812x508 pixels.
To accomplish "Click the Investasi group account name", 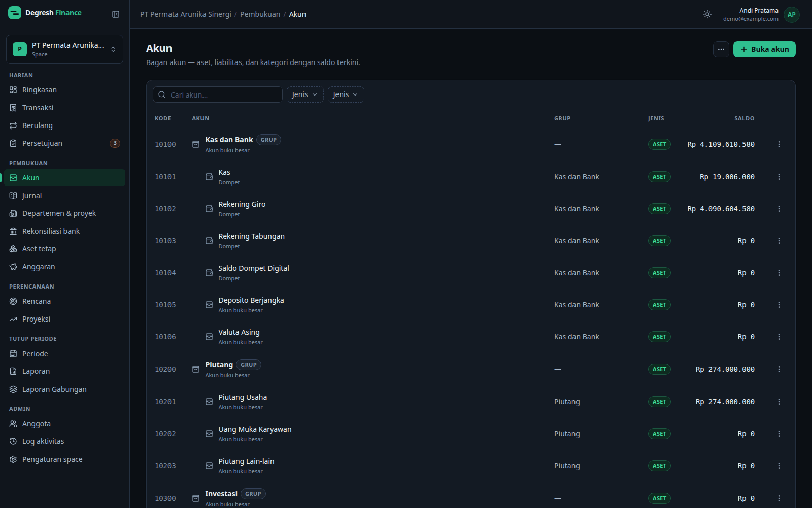I will click(x=221, y=494).
